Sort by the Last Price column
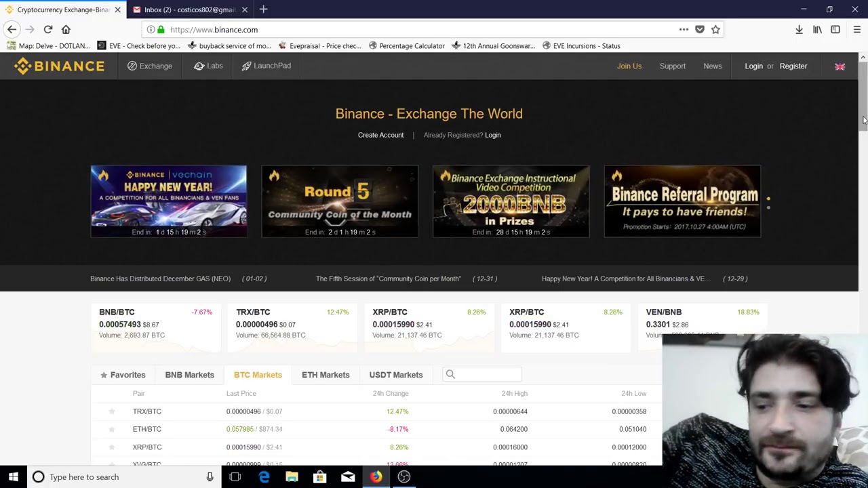This screenshot has height=488, width=868. (241, 393)
